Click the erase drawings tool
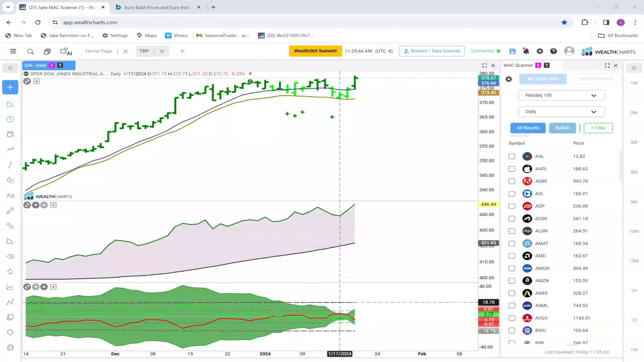This screenshot has width=644, height=362. (x=10, y=256)
